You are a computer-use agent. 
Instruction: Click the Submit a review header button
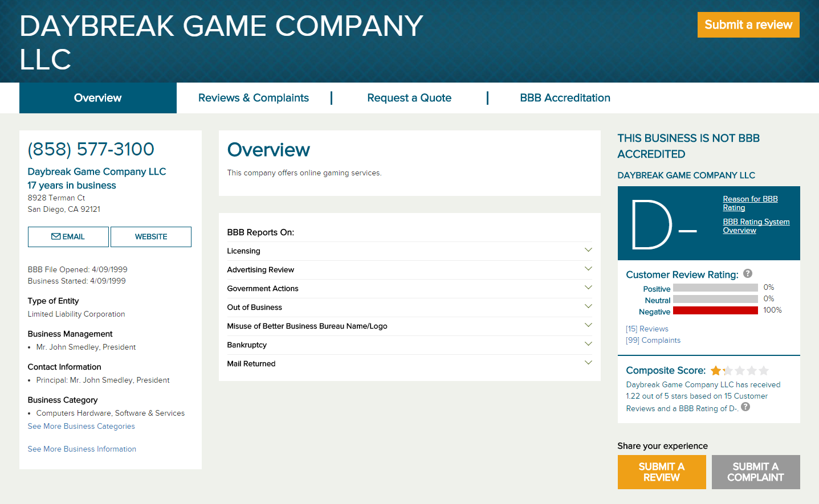click(x=748, y=25)
